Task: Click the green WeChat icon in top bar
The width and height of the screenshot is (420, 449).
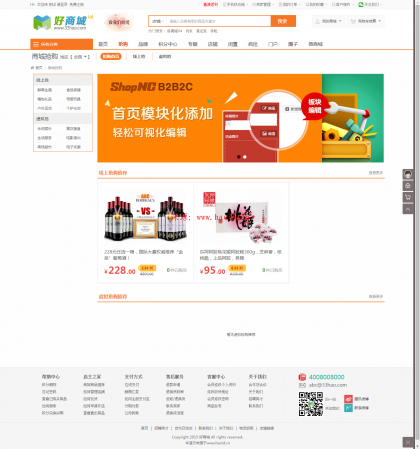Action: [361, 4]
